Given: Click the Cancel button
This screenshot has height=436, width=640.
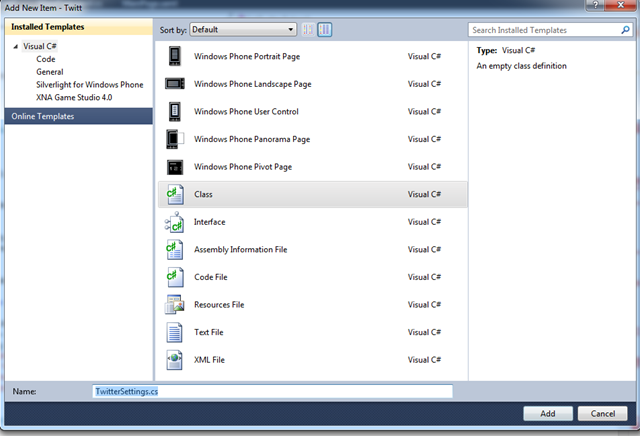Looking at the screenshot, I should 602,414.
